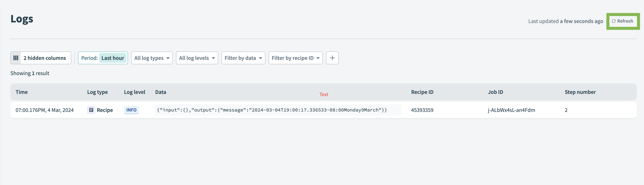This screenshot has height=185, width=644.
Task: Click the INFO log level badge
Action: click(131, 110)
